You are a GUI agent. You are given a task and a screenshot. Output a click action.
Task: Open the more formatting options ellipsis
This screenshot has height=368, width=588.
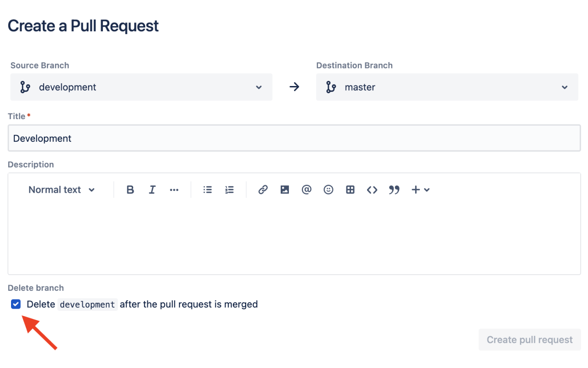[174, 190]
